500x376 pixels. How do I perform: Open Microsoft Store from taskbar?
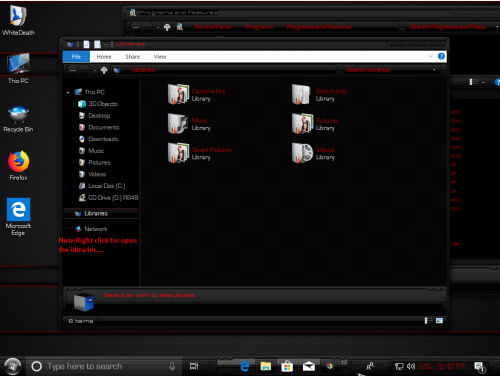pos(287,366)
